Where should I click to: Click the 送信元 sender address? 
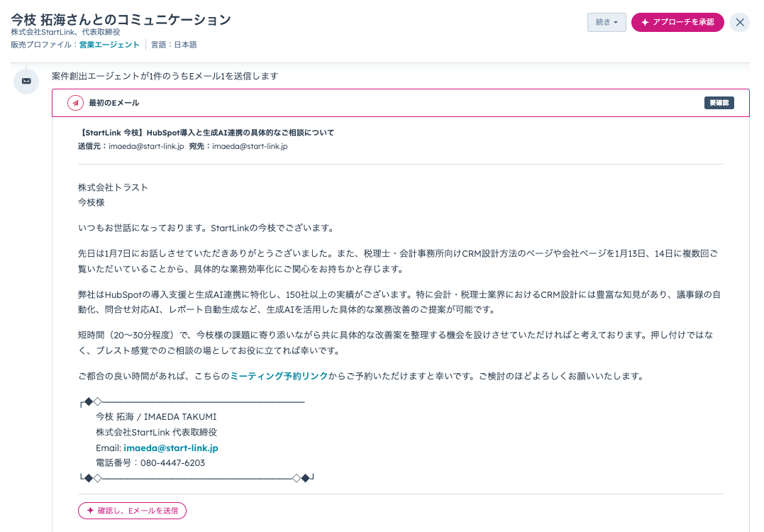[146, 146]
